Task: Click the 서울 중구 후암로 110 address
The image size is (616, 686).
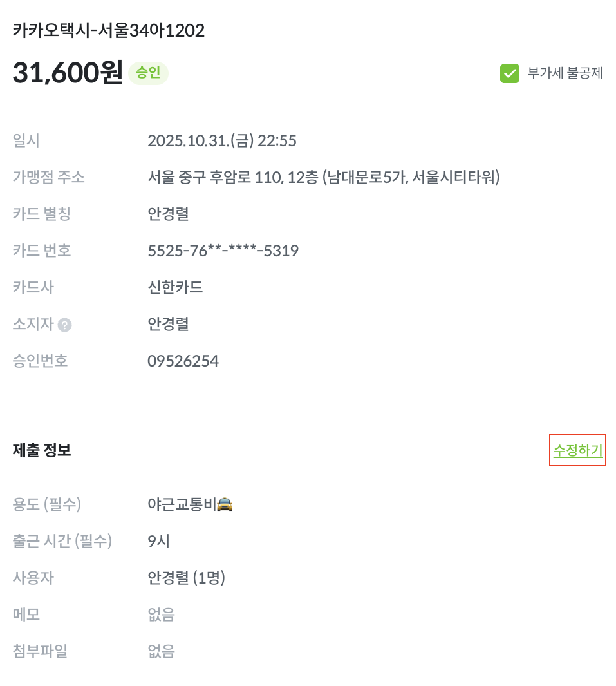Action: pyautogui.click(x=323, y=177)
